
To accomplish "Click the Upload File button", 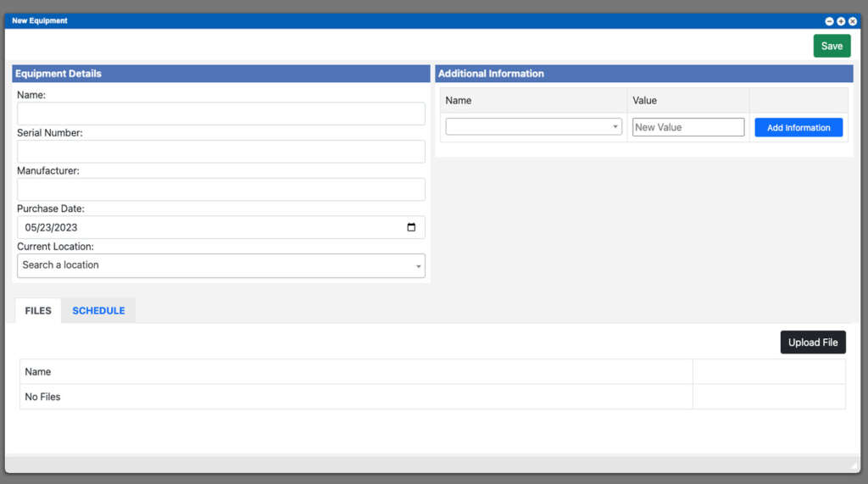I will (813, 342).
